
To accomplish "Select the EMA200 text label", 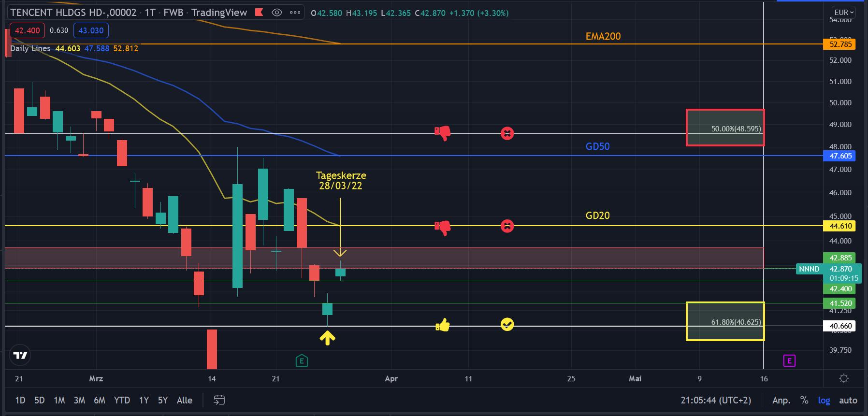I will (603, 36).
